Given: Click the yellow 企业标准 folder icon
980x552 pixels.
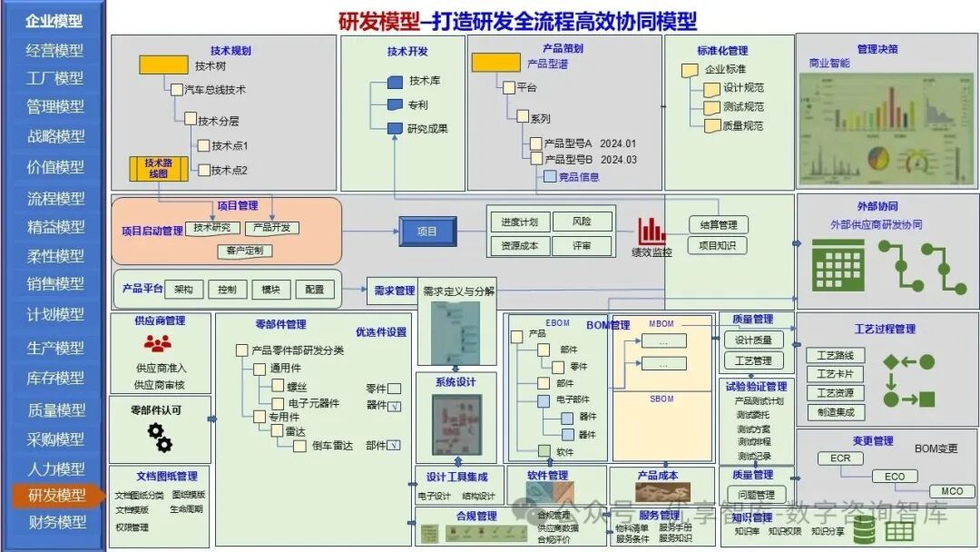Looking at the screenshot, I should click(x=690, y=70).
